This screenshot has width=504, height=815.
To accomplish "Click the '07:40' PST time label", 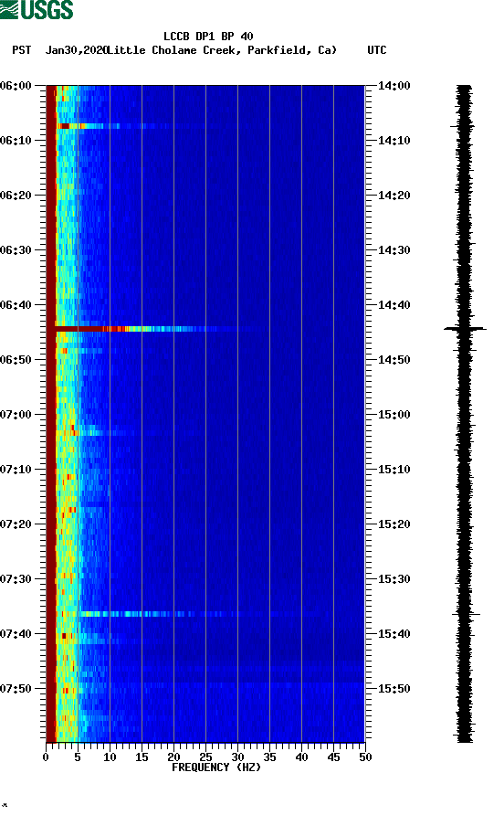I will [16, 634].
